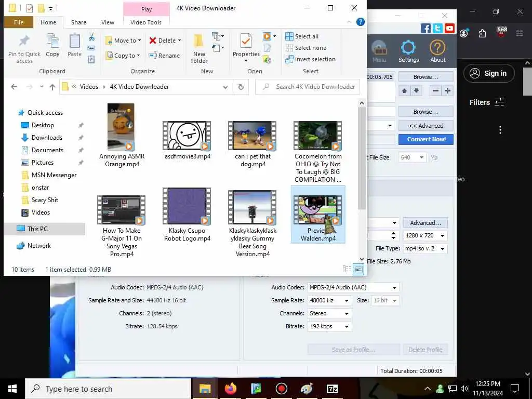Open the Audio Codec MPEG-2/4 dropdown
The height and width of the screenshot is (399, 532).
tap(394, 287)
